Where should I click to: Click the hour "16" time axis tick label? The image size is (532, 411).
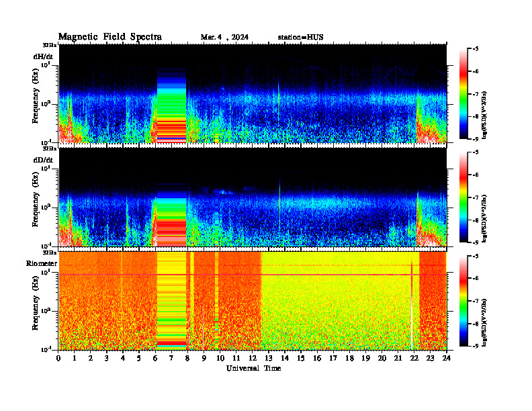[317, 358]
